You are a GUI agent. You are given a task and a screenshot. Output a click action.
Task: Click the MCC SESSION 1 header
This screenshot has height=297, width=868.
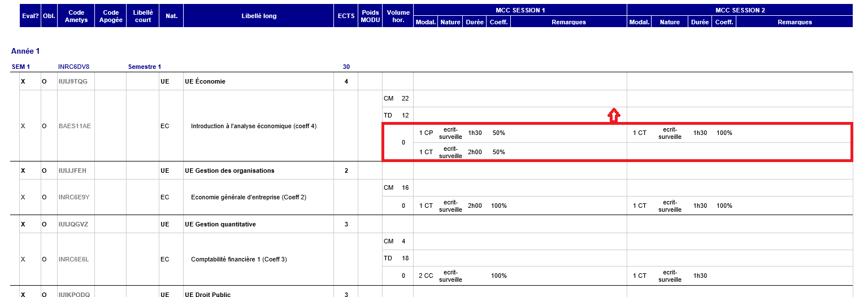520,10
